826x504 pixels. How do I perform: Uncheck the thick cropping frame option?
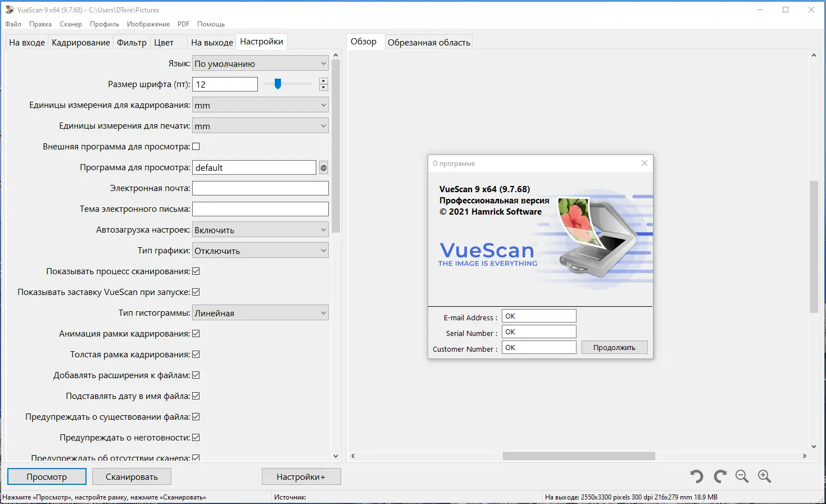196,354
